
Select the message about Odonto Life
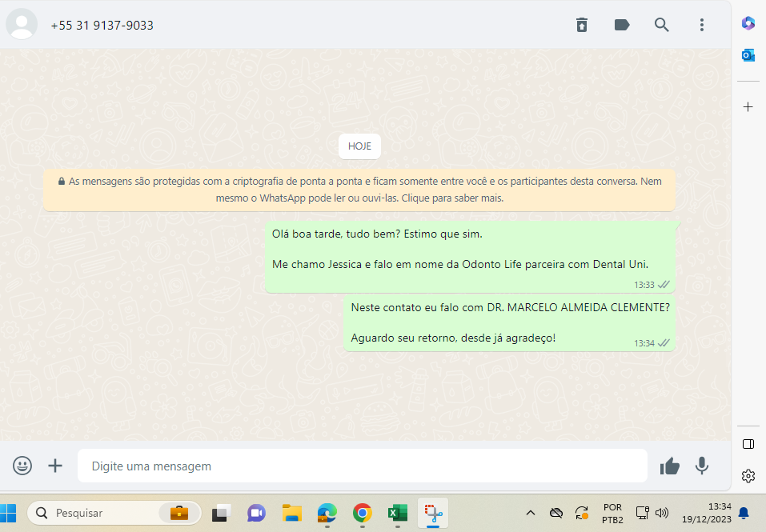coord(470,257)
